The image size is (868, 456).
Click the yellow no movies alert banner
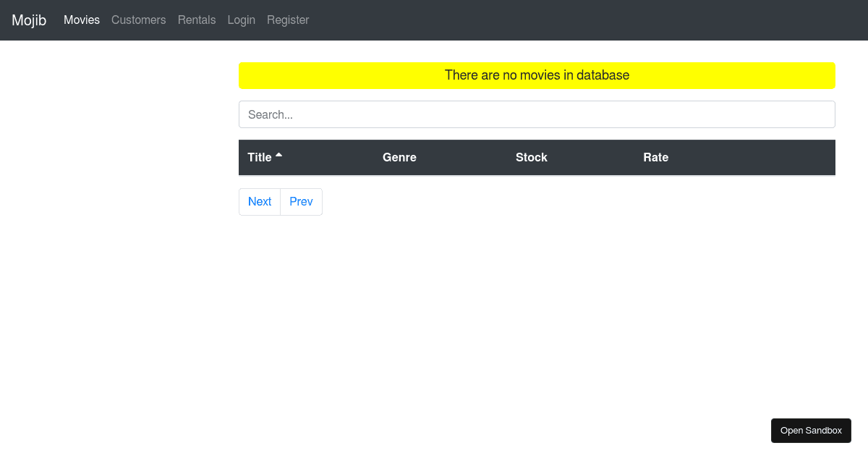[537, 75]
